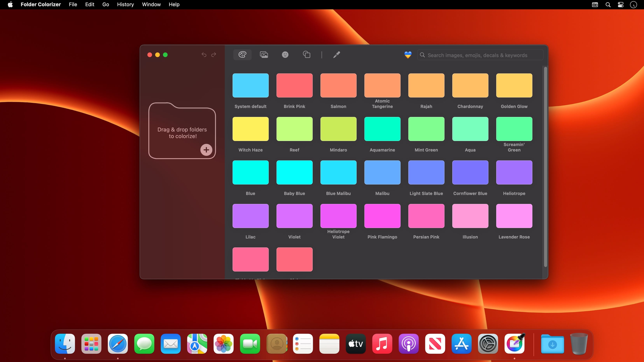
Task: Select the System default color swatch
Action: tap(250, 85)
